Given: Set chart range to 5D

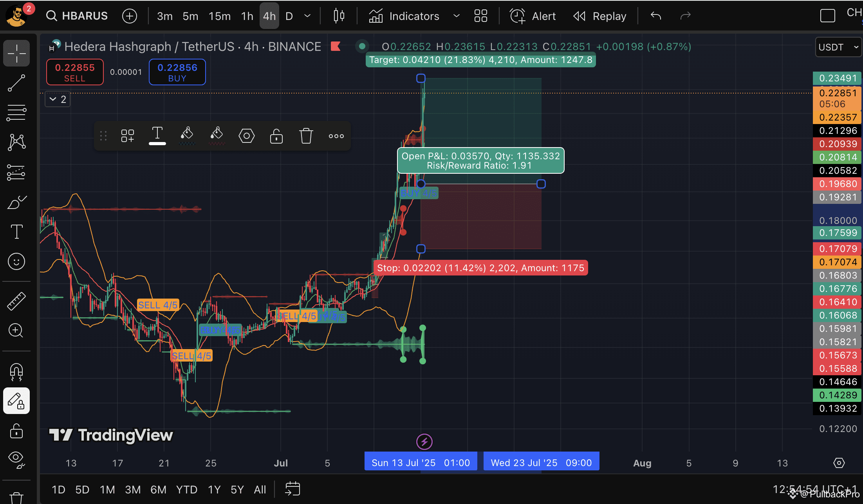Looking at the screenshot, I should click(x=82, y=490).
